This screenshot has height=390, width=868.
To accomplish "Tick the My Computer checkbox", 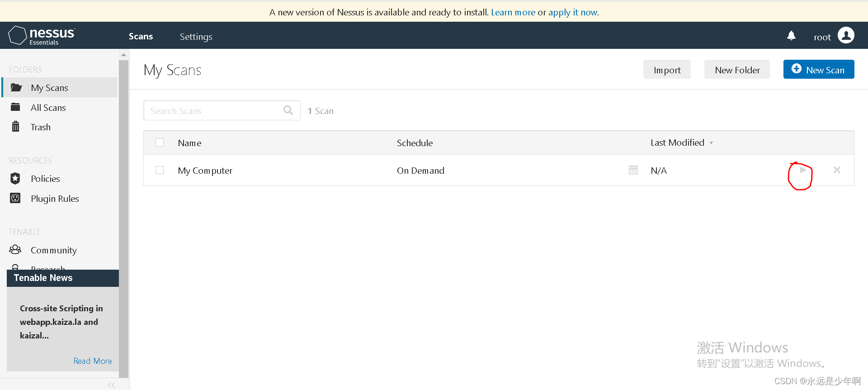I will click(x=160, y=170).
